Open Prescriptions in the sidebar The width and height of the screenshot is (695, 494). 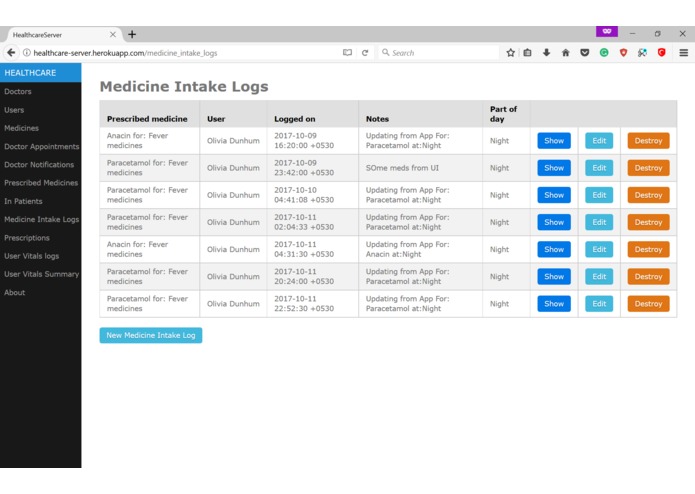(27, 237)
